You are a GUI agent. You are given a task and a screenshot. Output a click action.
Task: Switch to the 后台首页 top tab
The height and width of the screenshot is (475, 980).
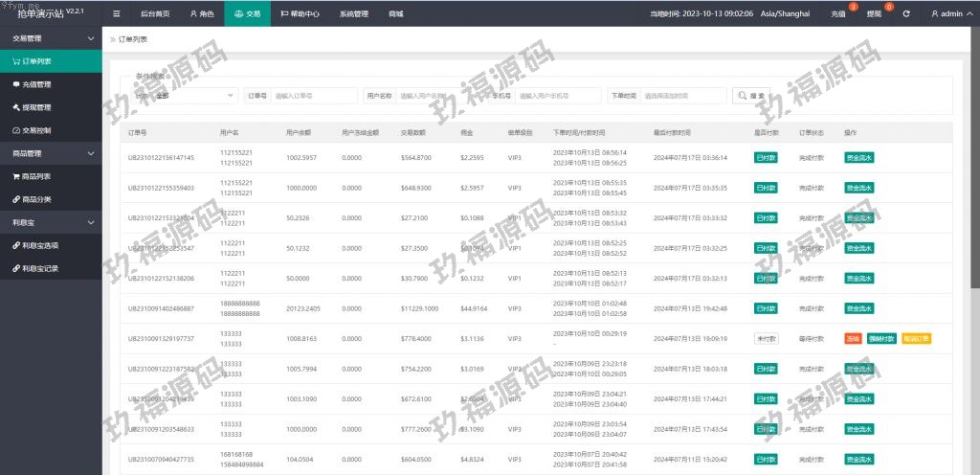click(x=154, y=14)
